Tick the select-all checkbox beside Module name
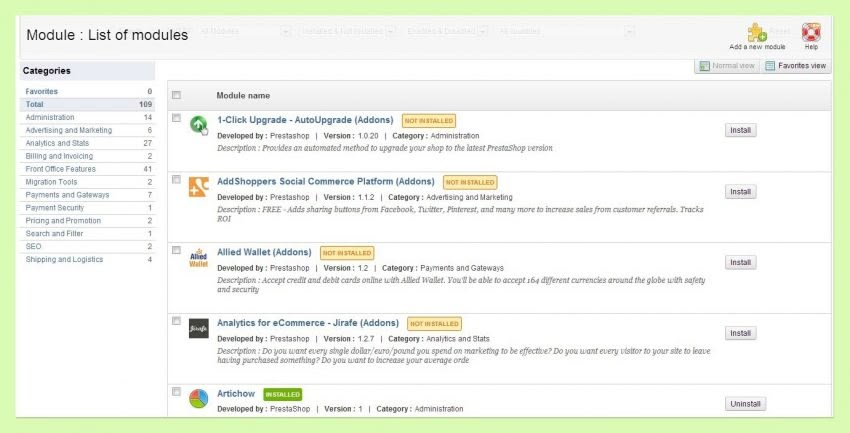This screenshot has height=433, width=850. pyautogui.click(x=176, y=95)
